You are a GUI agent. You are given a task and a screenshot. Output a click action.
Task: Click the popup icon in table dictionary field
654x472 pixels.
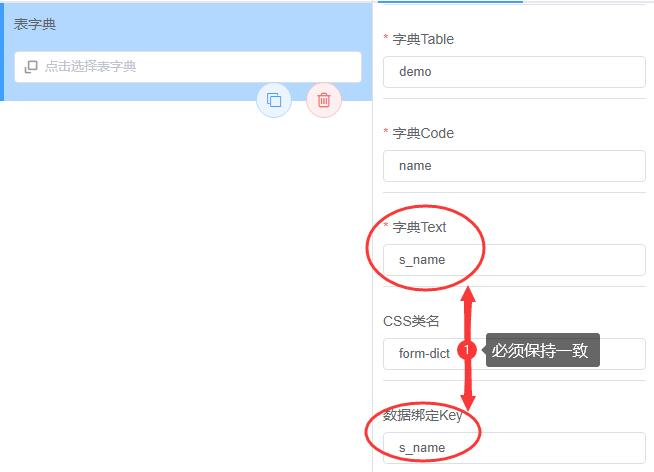[31, 67]
